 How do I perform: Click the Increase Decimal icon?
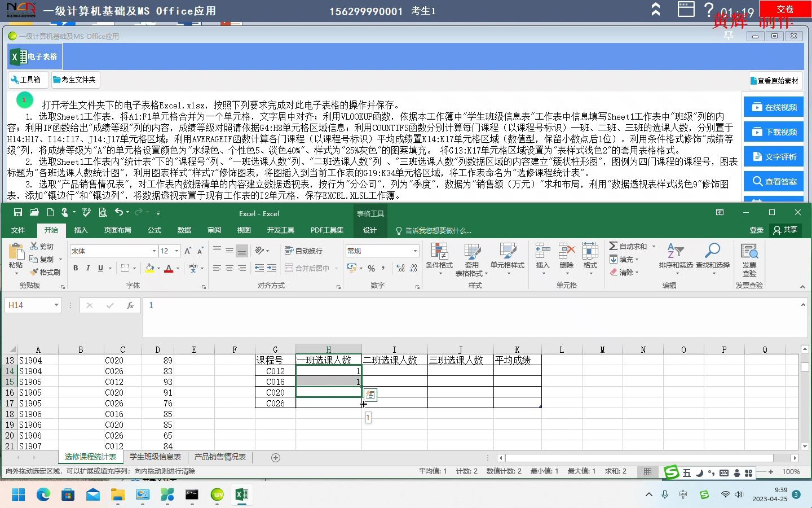(x=401, y=269)
